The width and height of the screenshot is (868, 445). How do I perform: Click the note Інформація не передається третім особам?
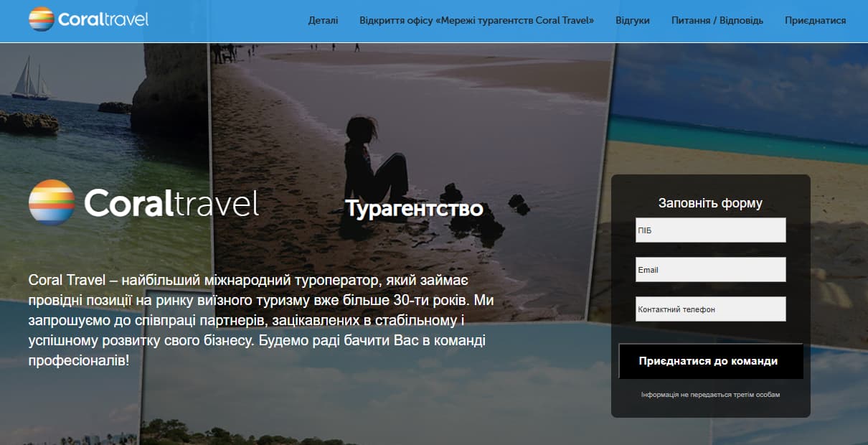click(710, 395)
